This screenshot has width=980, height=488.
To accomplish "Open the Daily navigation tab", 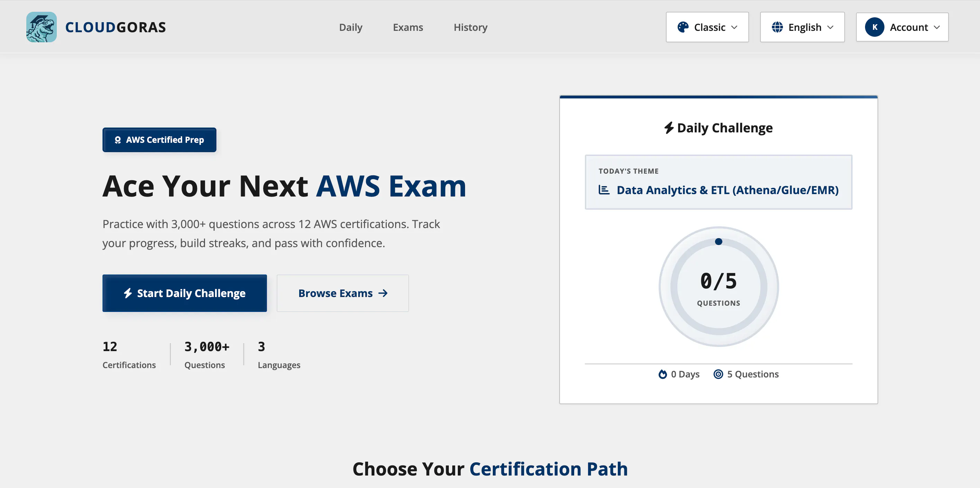I will [x=351, y=27].
